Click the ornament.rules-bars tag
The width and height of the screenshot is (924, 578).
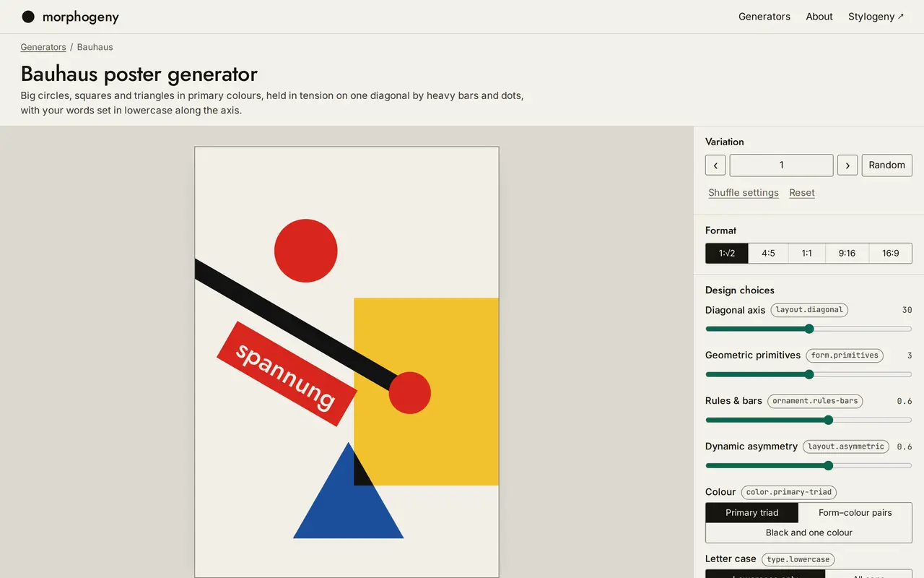[815, 401]
